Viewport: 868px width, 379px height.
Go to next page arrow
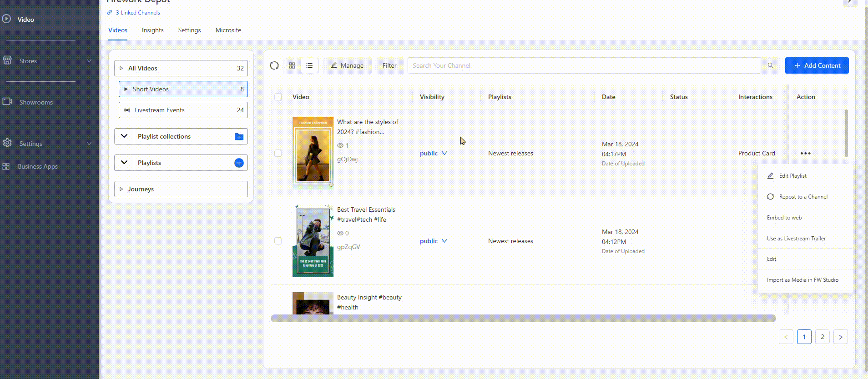click(840, 337)
